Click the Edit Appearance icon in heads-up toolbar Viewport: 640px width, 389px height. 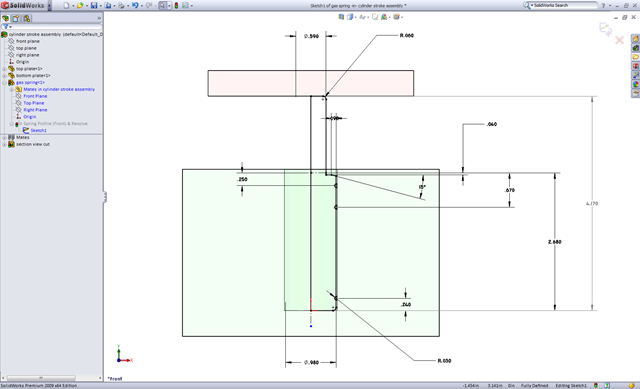tap(384, 17)
